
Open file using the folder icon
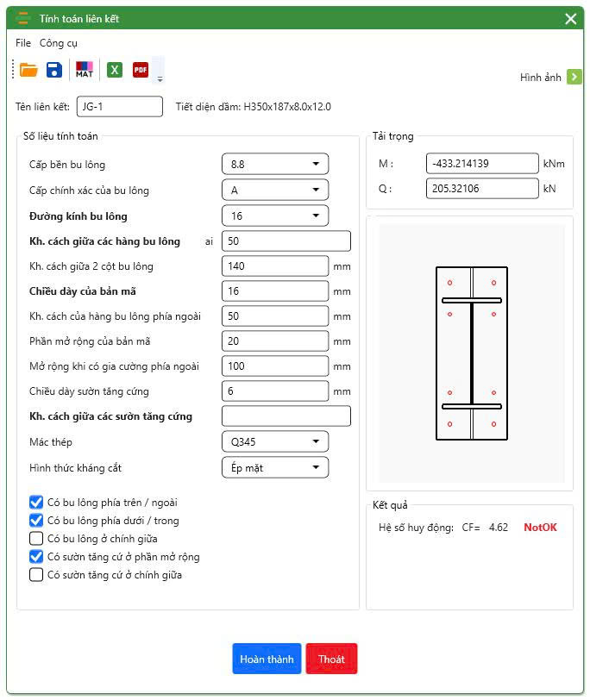(x=28, y=71)
